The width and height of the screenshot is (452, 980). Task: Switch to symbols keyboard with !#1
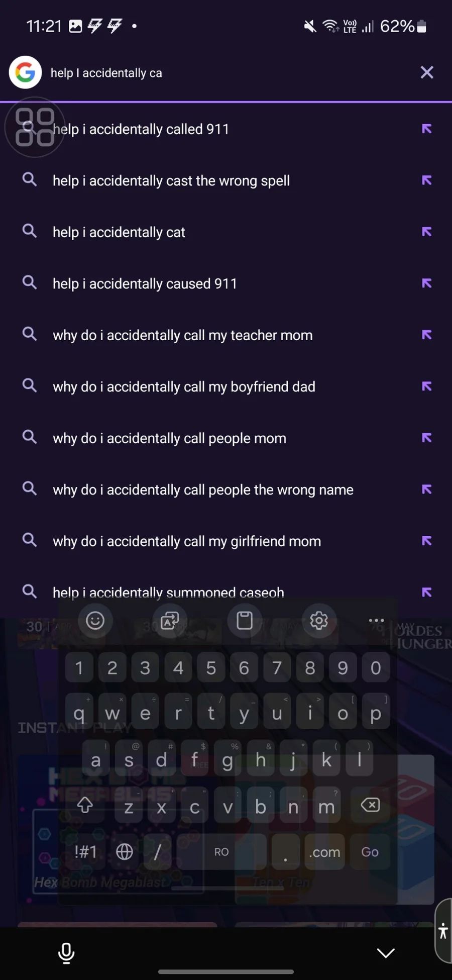[85, 852]
